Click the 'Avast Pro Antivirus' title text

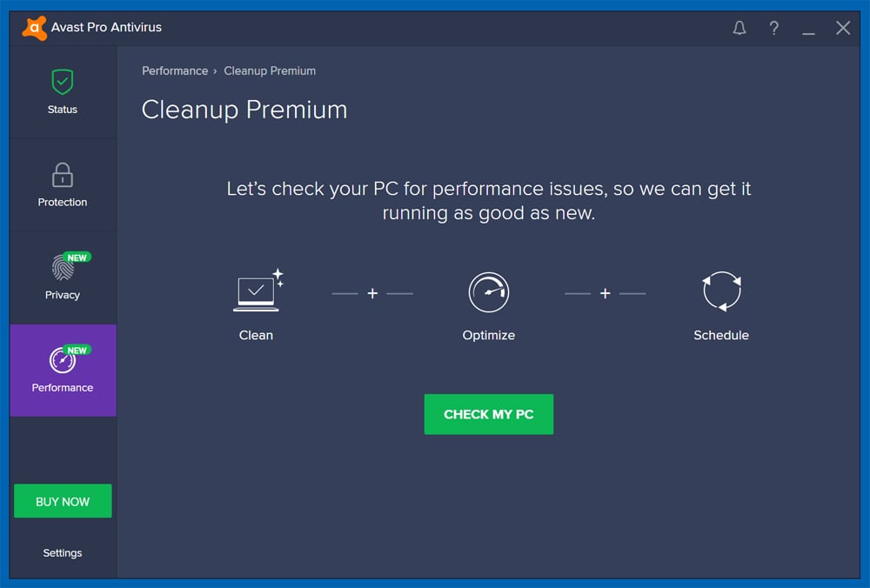(x=106, y=27)
